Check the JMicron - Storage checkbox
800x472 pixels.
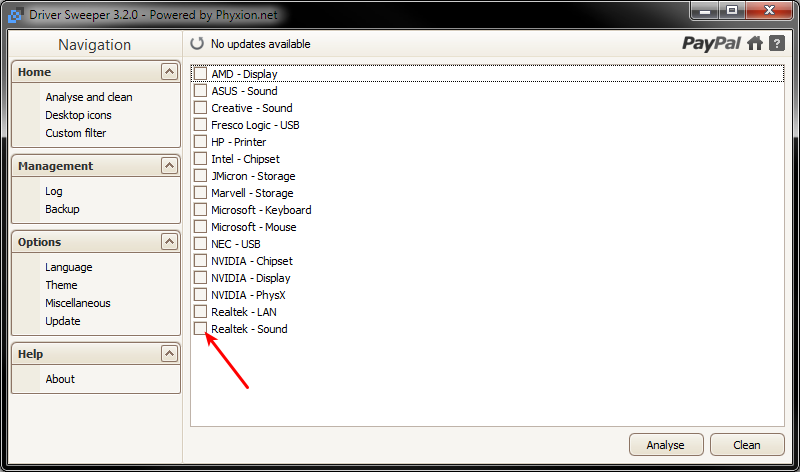coord(201,176)
